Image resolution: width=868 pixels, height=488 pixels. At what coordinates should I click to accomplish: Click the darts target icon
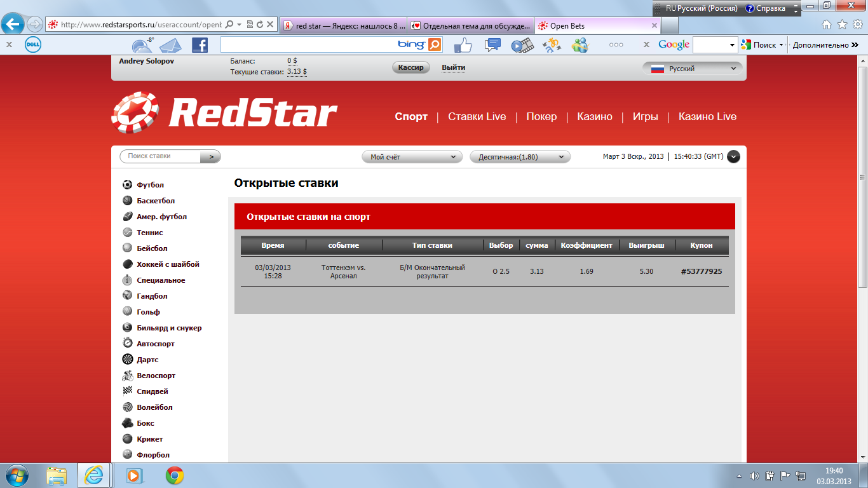[128, 360]
